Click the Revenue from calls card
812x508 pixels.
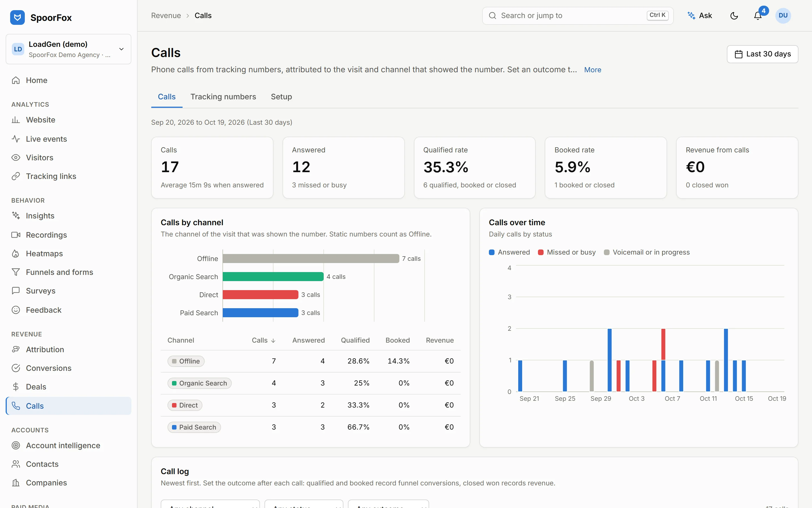(737, 168)
